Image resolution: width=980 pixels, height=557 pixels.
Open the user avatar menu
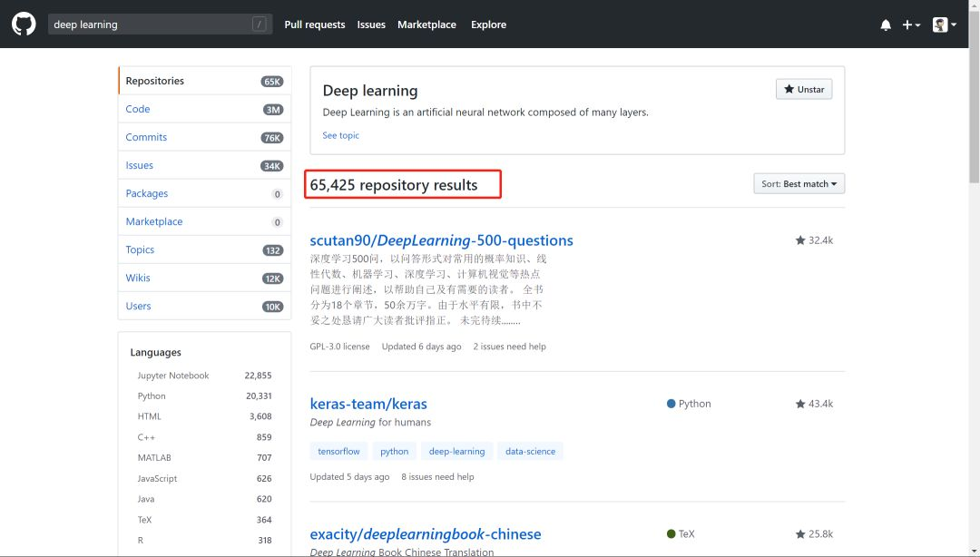(x=945, y=25)
